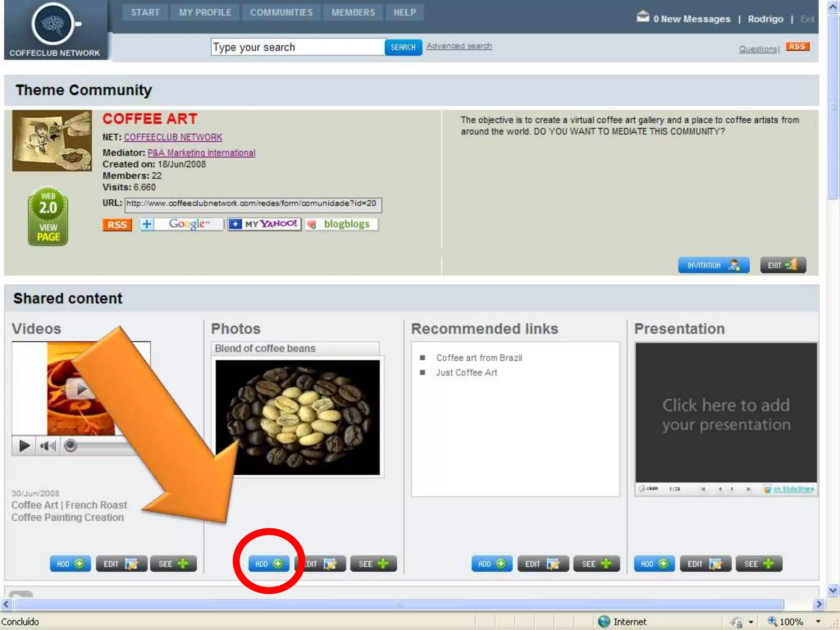Add community to My Yahoo

coord(265,224)
